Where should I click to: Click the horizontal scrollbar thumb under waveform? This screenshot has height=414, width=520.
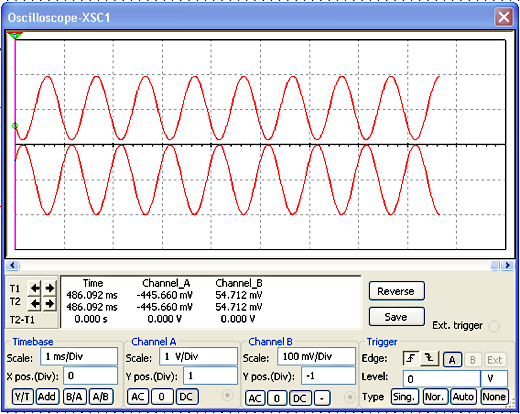(495, 265)
